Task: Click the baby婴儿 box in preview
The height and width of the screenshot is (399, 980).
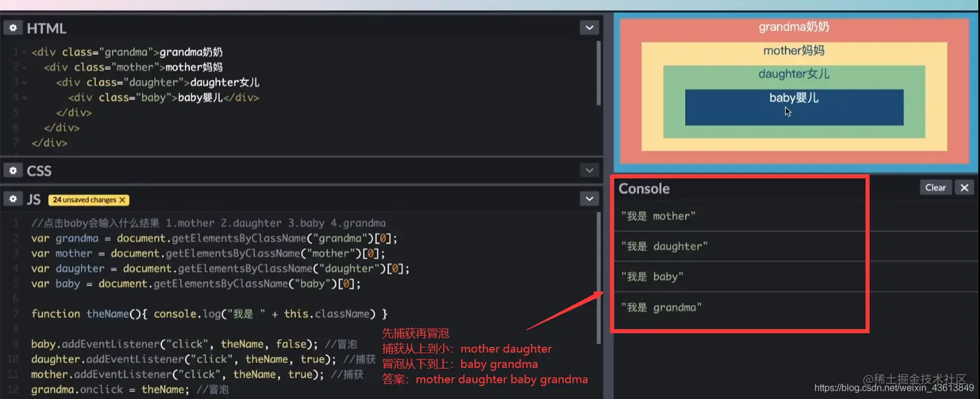Action: pos(794,108)
